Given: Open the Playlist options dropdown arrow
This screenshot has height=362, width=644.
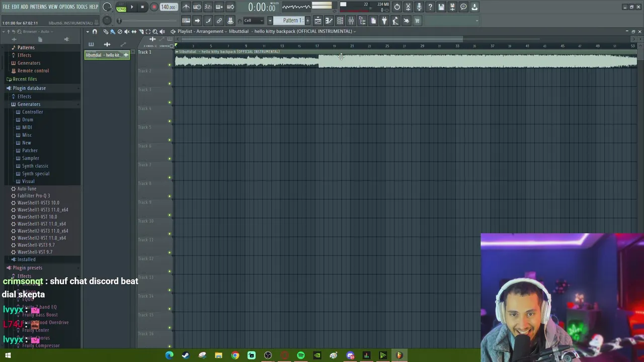Looking at the screenshot, I should click(x=88, y=32).
